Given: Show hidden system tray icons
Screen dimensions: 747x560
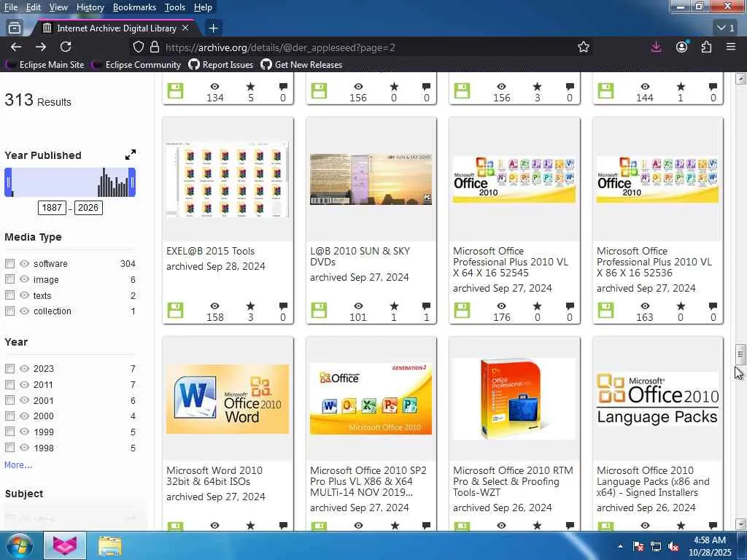Looking at the screenshot, I should (620, 547).
